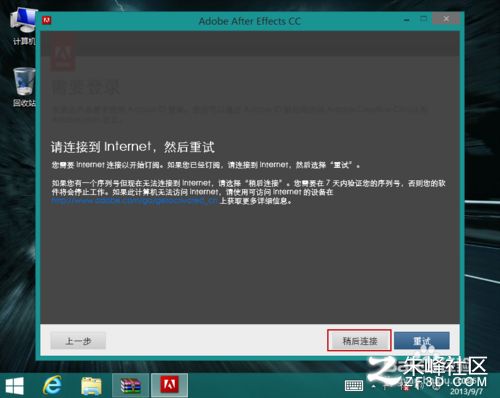Close the Adobe After Effects CC installer window
The width and height of the screenshot is (500, 398).
(x=446, y=19)
